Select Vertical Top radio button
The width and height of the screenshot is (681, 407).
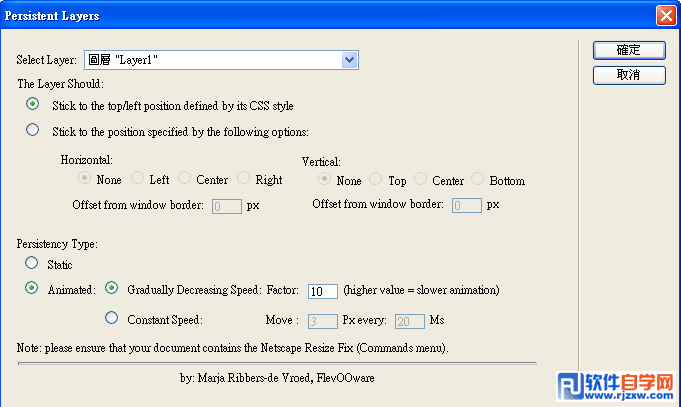tap(375, 179)
